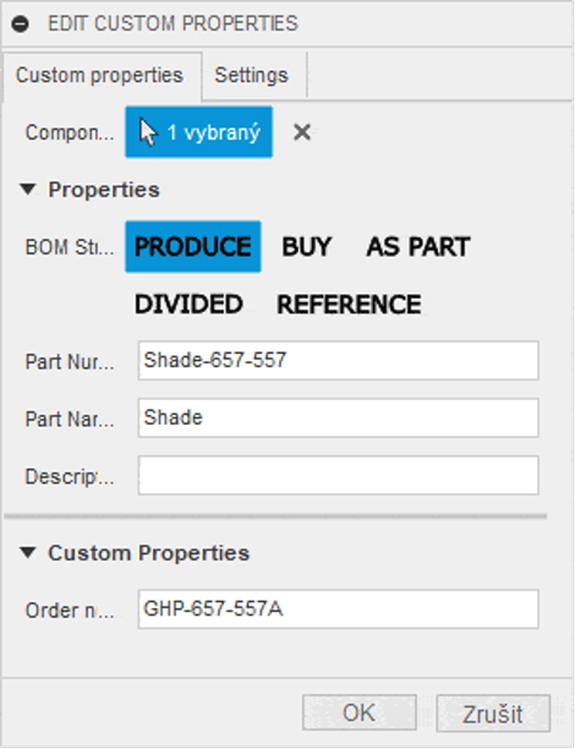Collapse the Custom Properties section triangle
Screen dimensions: 575x749
point(28,553)
